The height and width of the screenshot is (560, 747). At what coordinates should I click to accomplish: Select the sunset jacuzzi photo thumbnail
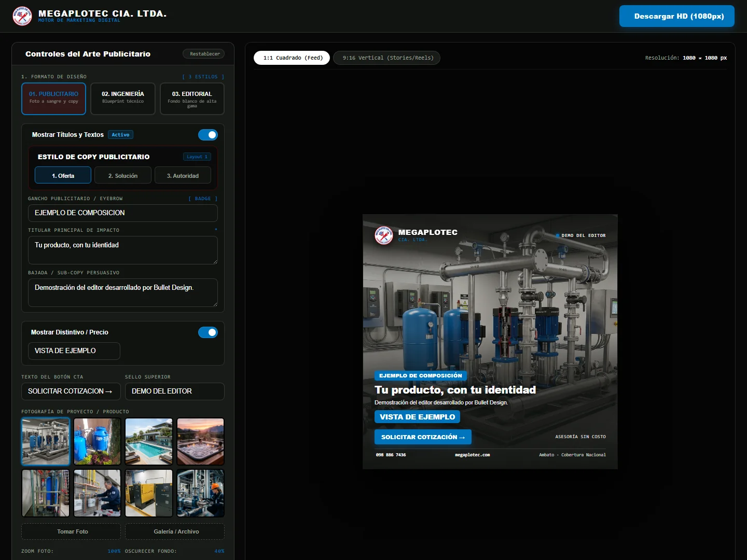pos(201,442)
